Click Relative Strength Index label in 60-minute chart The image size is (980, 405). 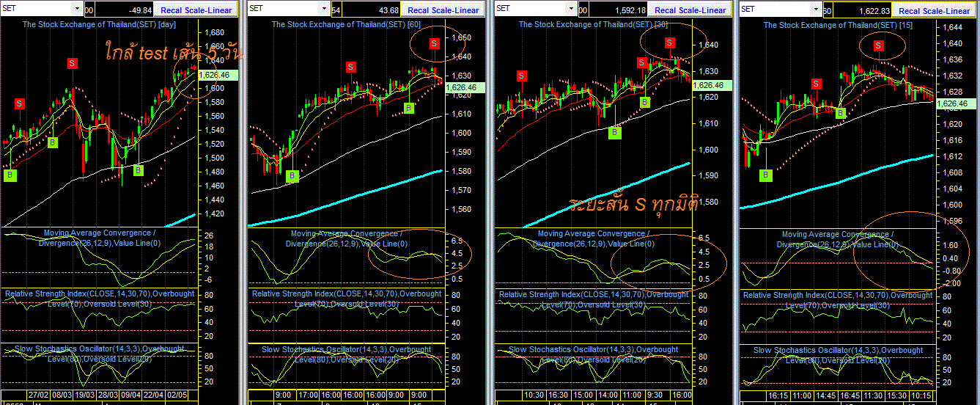[347, 298]
